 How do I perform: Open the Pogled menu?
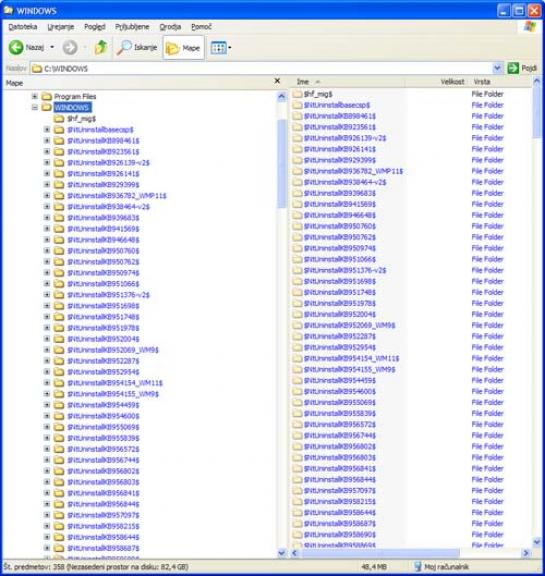95,27
